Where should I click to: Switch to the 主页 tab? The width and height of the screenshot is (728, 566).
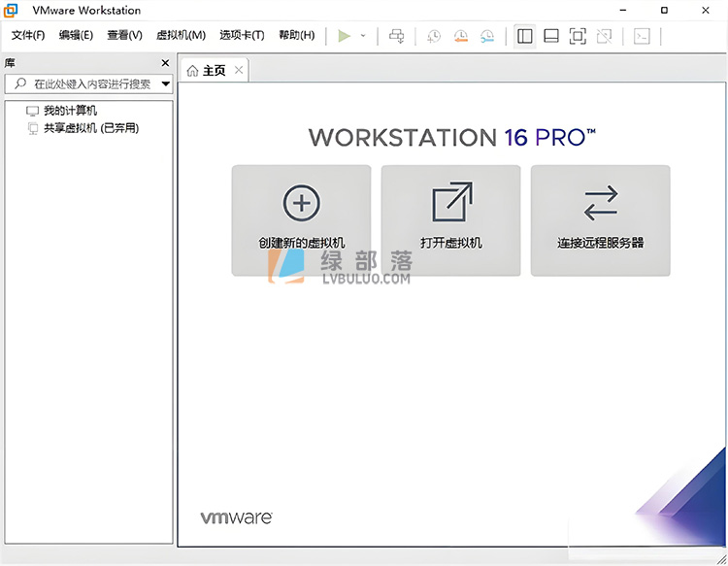pyautogui.click(x=215, y=71)
